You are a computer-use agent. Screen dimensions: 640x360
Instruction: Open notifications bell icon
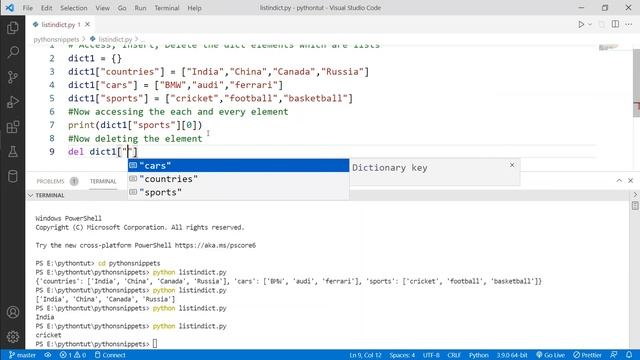coord(629,355)
